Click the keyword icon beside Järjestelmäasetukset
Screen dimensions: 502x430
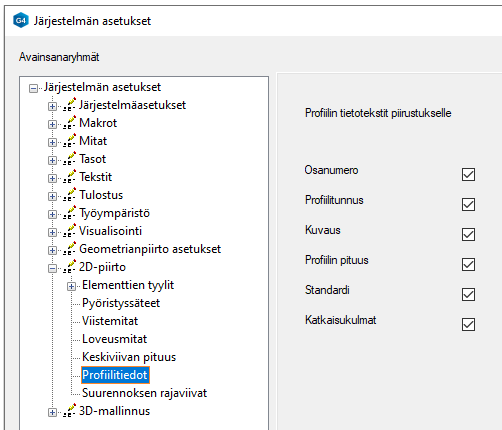pyautogui.click(x=69, y=105)
